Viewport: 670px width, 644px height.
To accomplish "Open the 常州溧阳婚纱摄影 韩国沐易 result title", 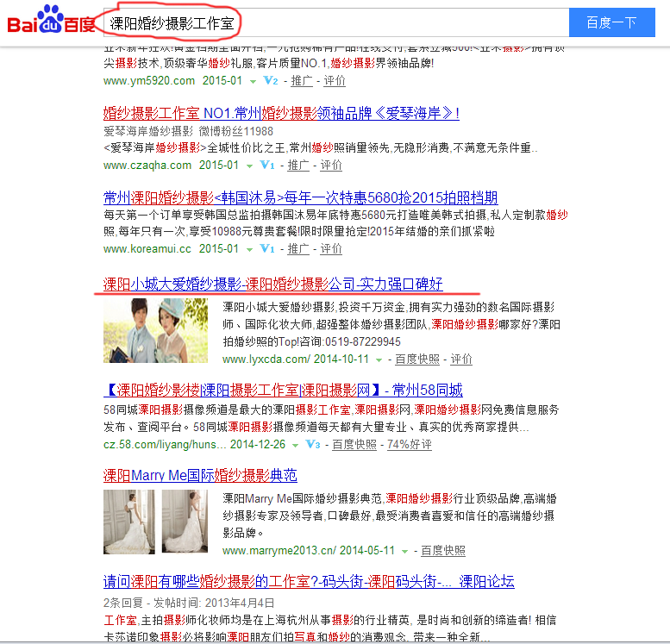I will coord(300,197).
